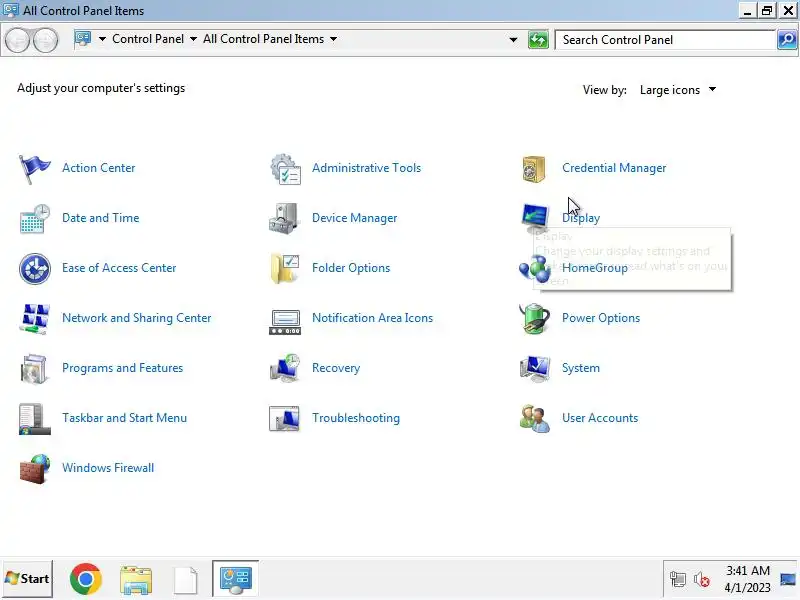Open the Programs and Features link

coord(122,368)
